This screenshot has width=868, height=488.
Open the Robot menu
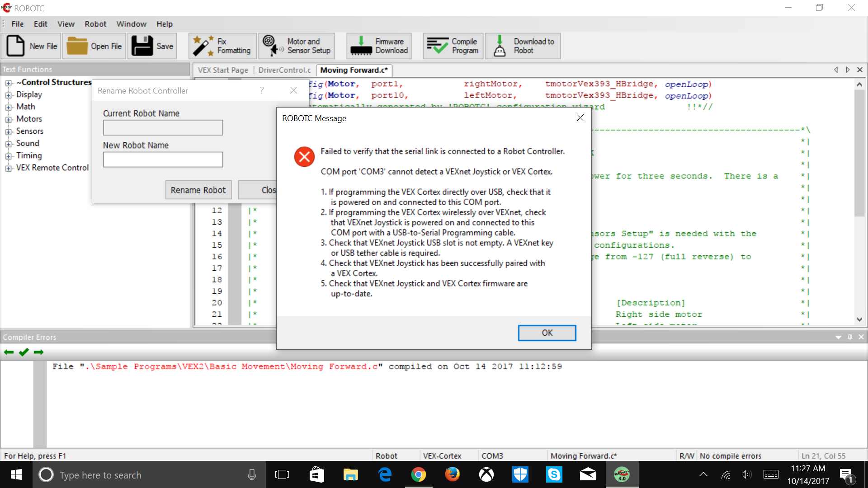click(95, 24)
